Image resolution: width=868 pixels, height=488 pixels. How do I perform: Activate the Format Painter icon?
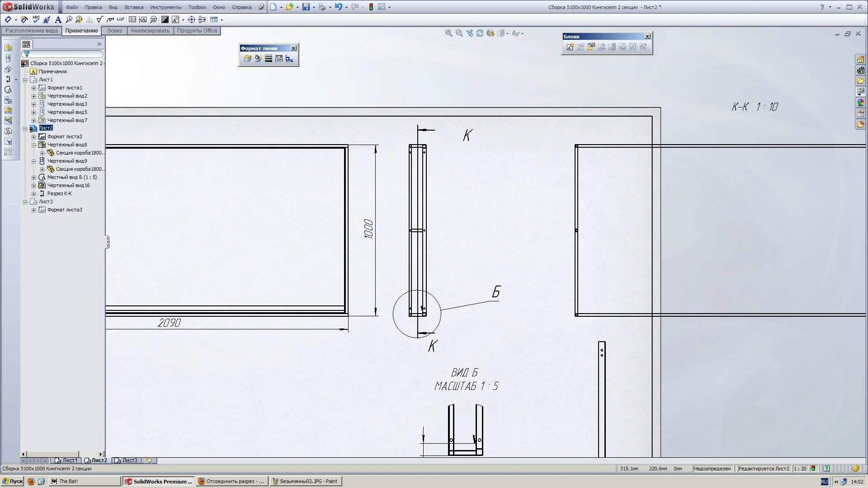47,19
